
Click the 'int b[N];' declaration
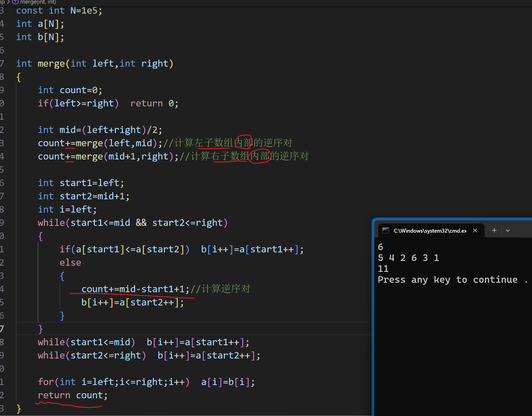click(40, 37)
